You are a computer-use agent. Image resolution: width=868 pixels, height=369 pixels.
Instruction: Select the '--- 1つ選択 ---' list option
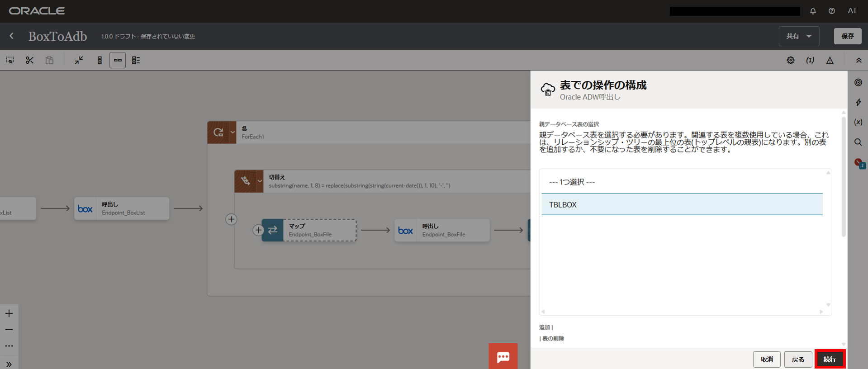point(682,182)
